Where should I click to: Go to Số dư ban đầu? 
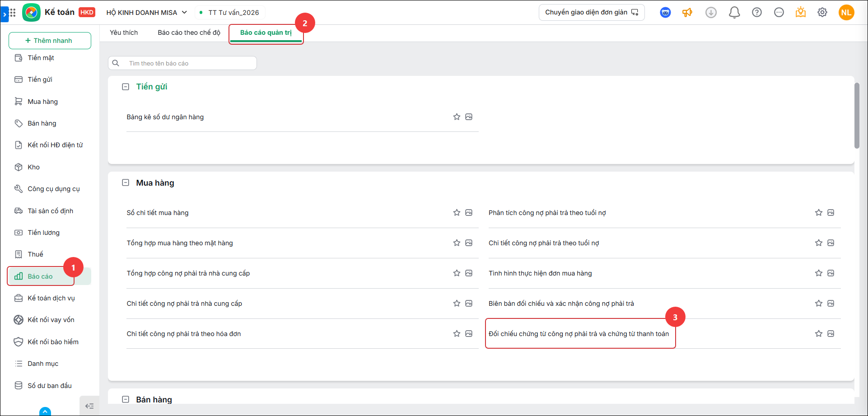[x=50, y=386]
